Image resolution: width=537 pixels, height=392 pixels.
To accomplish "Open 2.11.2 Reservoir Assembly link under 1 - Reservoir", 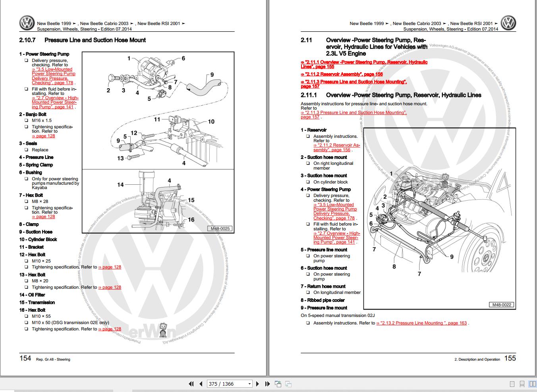I will [336, 147].
